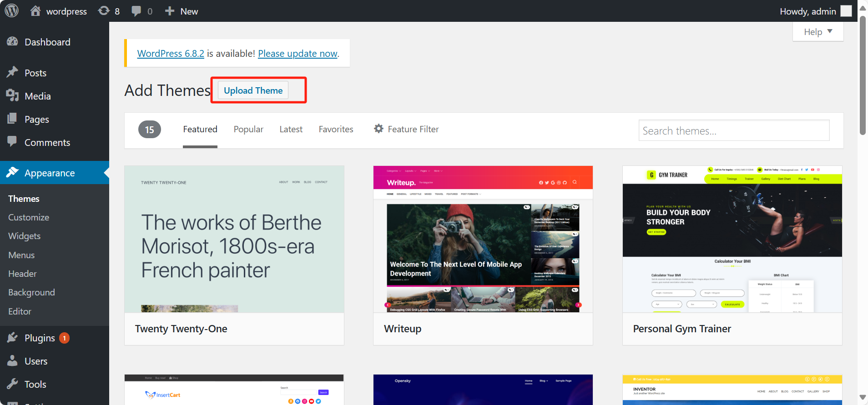Click the Personal Gym Trainer theme name

682,329
